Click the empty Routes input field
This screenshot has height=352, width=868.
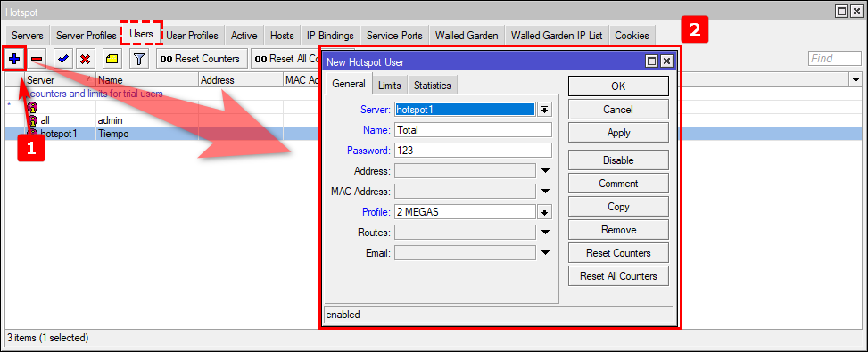pos(465,232)
